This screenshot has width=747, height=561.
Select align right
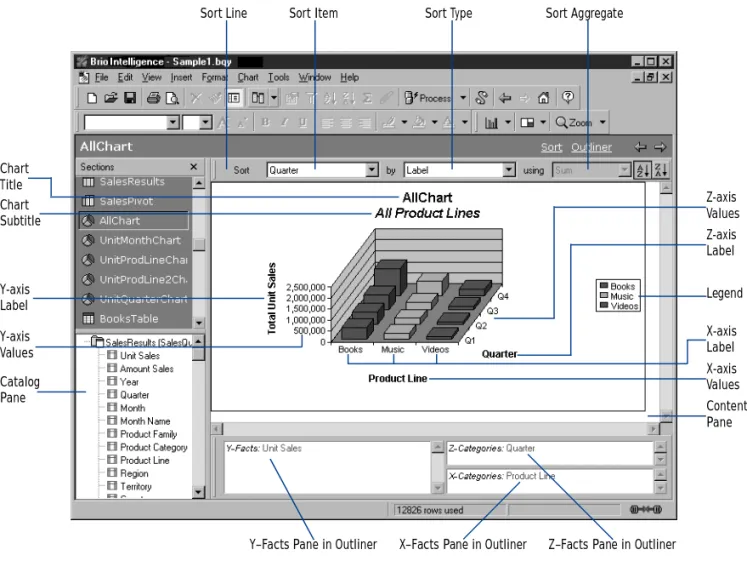click(364, 123)
